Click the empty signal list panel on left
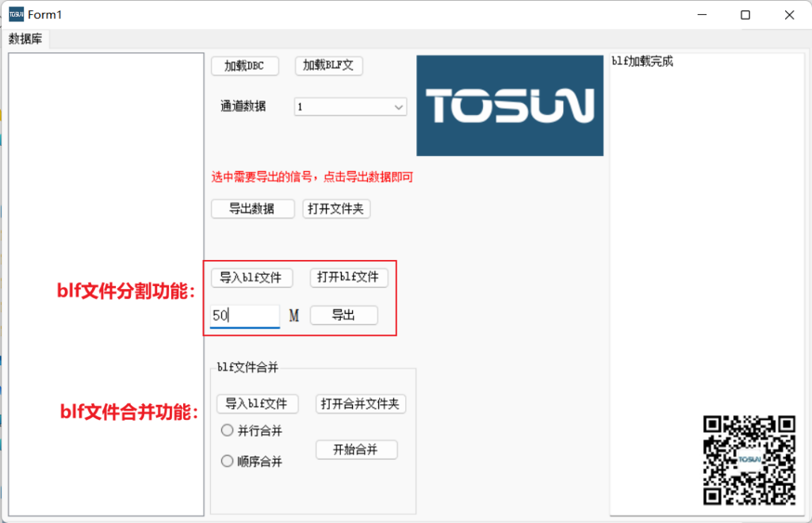This screenshot has height=523, width=812. (x=105, y=284)
